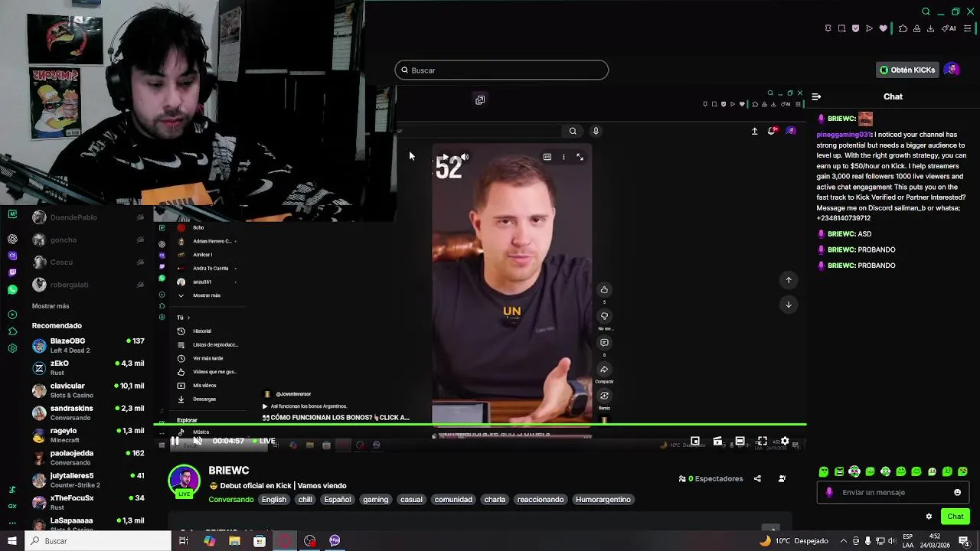Image resolution: width=980 pixels, height=551 pixels.
Task: Collapse the chat panel arrow icon
Action: tap(816, 96)
